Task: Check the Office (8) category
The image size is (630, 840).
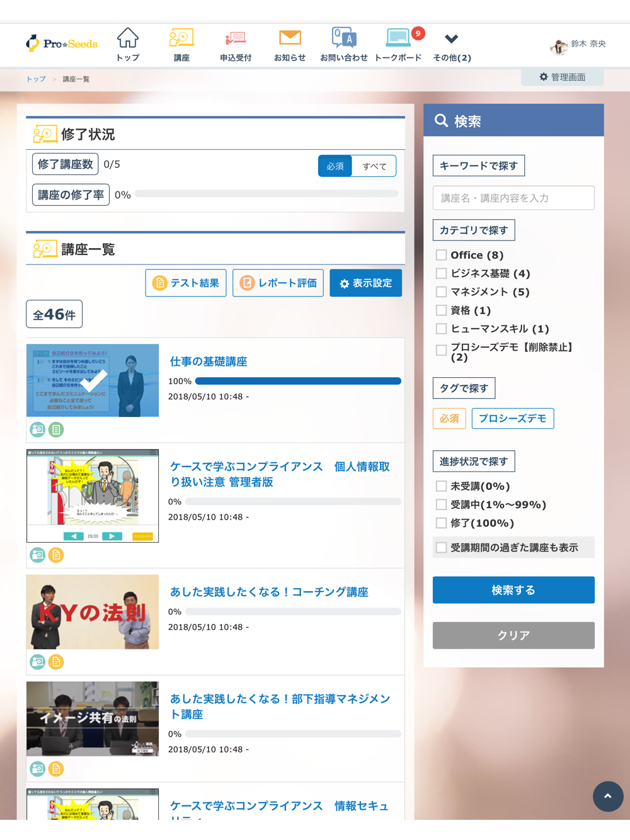Action: click(x=442, y=255)
